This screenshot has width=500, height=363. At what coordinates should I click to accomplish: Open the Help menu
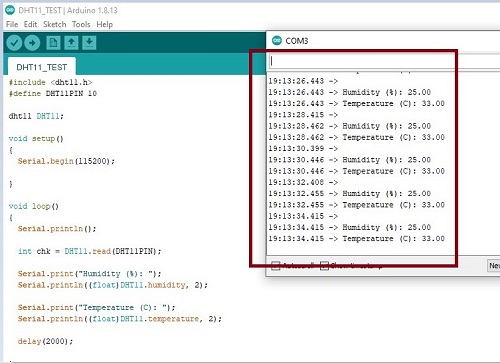tap(105, 24)
